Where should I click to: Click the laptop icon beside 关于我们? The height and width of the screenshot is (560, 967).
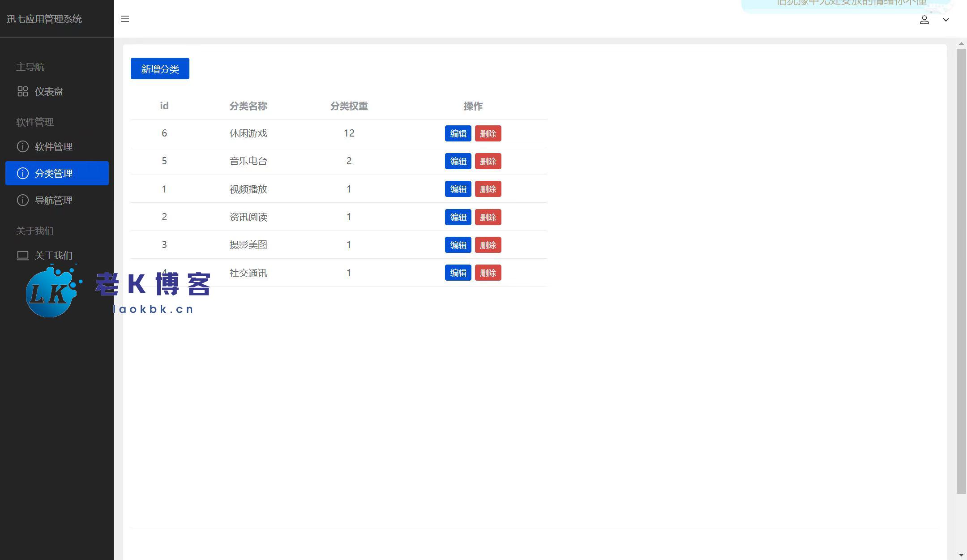pos(22,255)
